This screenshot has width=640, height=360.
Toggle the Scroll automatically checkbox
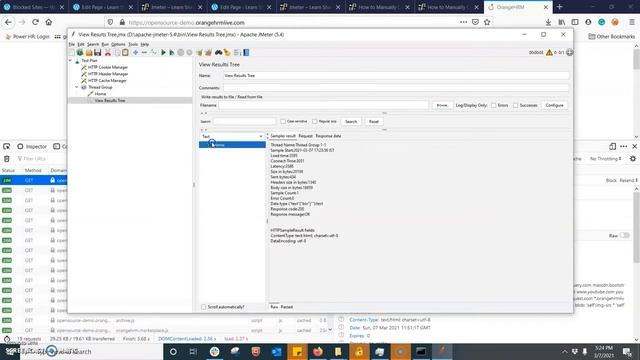point(203,307)
